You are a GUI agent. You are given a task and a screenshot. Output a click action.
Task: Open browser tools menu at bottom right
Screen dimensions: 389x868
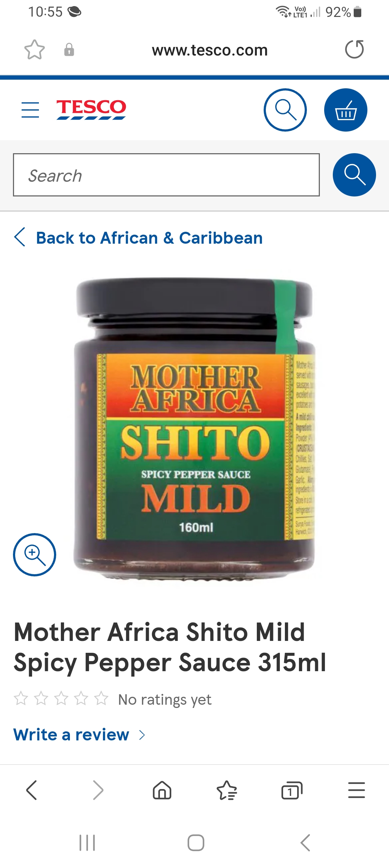pyautogui.click(x=357, y=790)
